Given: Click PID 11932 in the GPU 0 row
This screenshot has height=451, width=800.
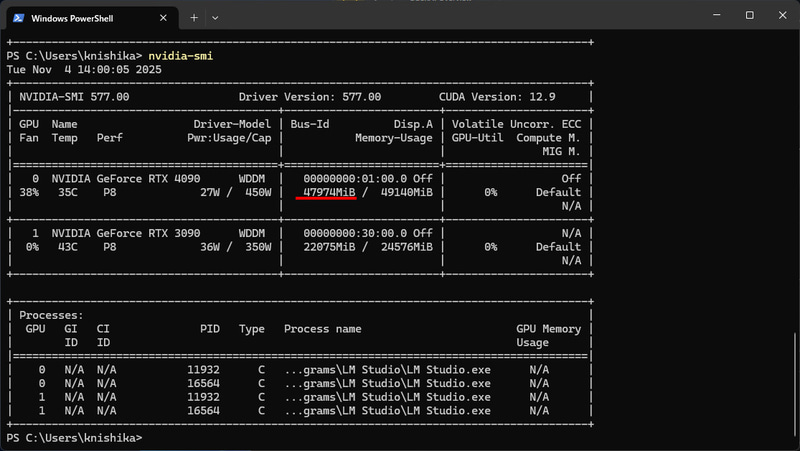Looking at the screenshot, I should (203, 370).
